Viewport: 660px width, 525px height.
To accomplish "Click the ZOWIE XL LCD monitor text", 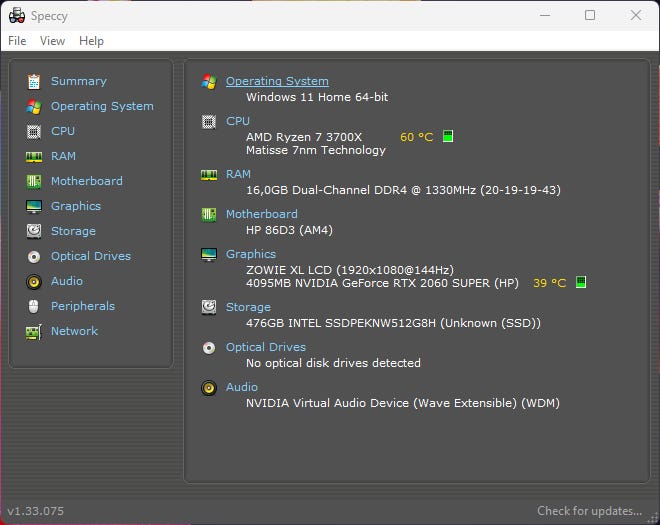I will pyautogui.click(x=350, y=270).
